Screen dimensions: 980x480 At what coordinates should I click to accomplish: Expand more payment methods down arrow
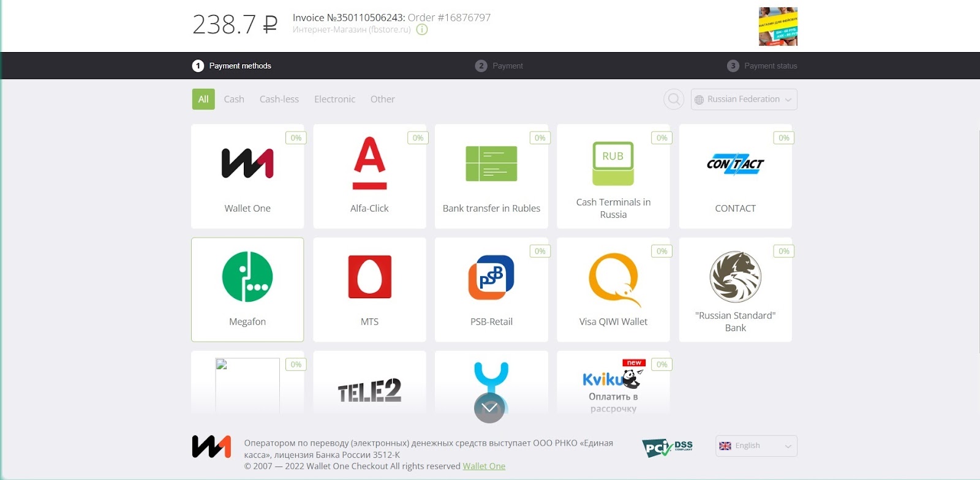(x=489, y=408)
